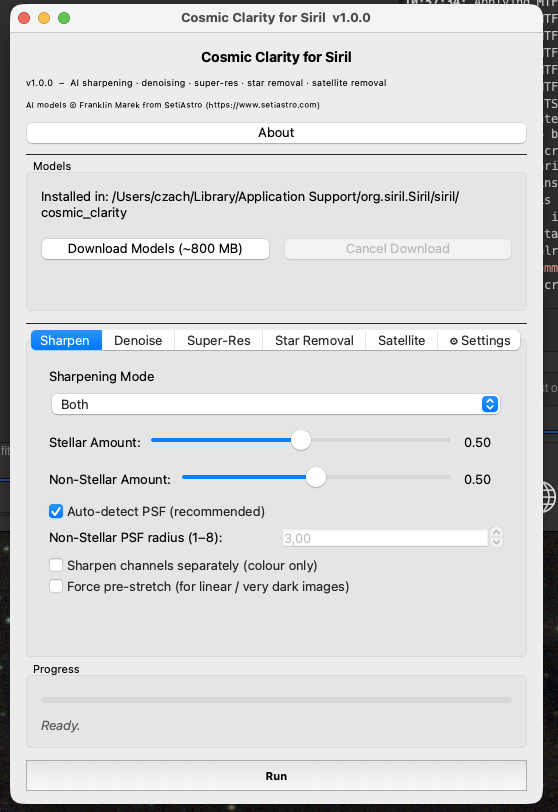Switch to the Super-Res tab

pyautogui.click(x=218, y=340)
